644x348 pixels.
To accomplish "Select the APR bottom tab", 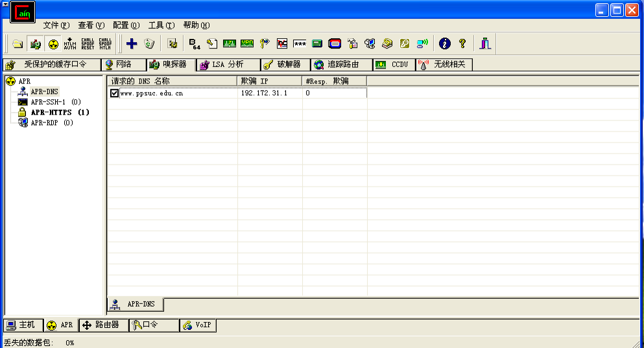I will point(61,325).
